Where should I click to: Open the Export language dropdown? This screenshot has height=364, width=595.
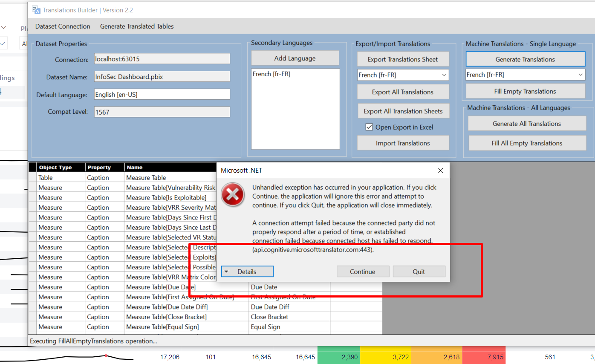point(403,75)
